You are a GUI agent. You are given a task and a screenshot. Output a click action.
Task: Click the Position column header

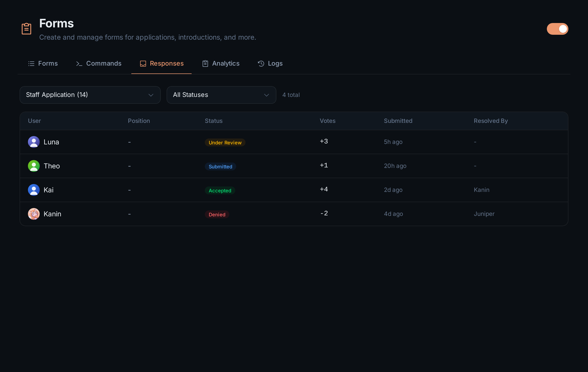pyautogui.click(x=139, y=121)
